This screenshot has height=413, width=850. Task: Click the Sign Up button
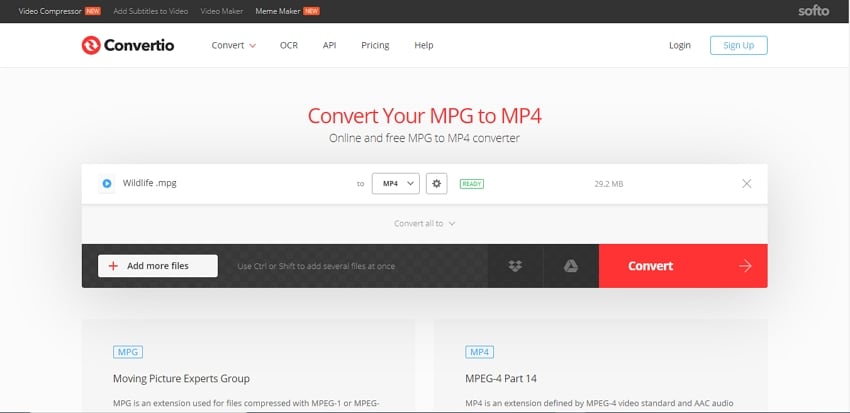(739, 46)
